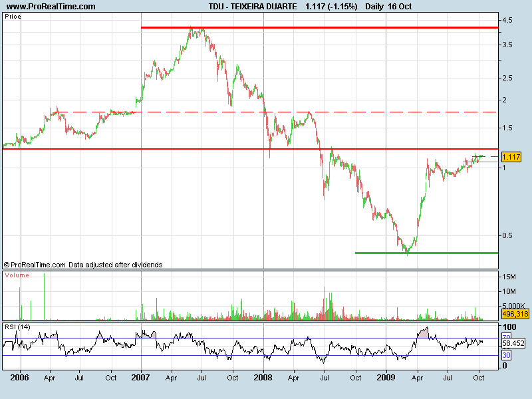Click the 58.452 RSI value tag
This screenshot has height=399, width=532.
click(513, 343)
